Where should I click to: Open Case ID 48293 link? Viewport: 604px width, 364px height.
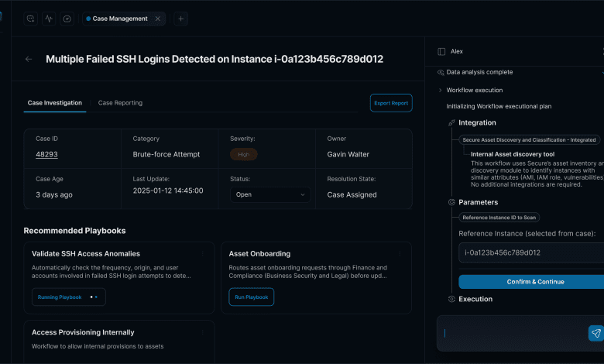(x=46, y=154)
